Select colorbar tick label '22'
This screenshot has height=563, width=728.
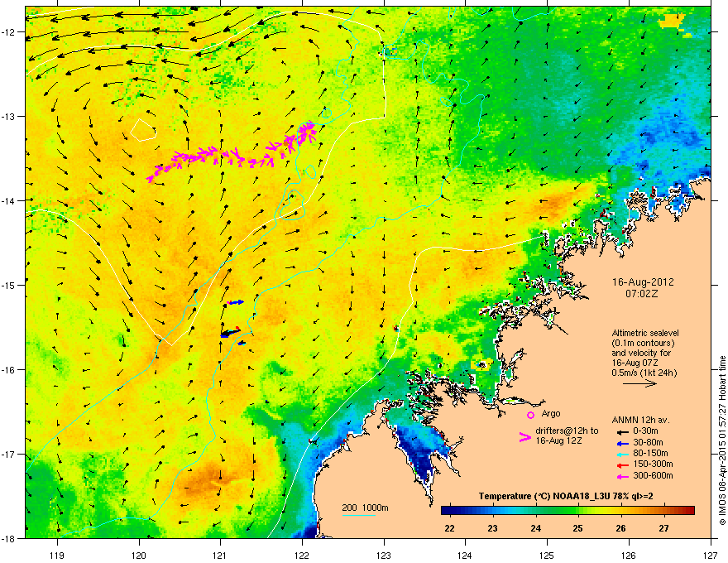coord(449,528)
